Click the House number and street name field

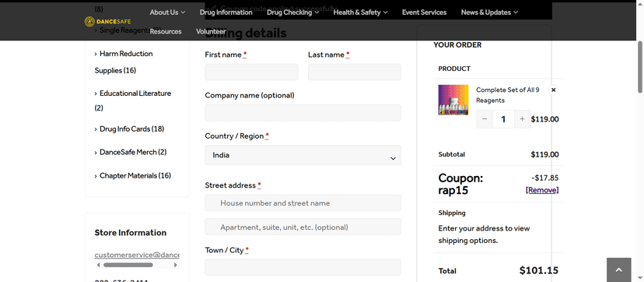coord(303,203)
